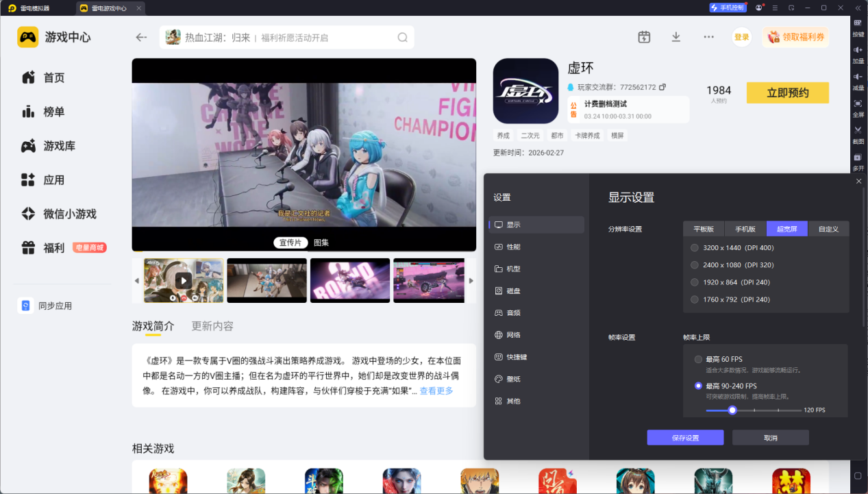The height and width of the screenshot is (494, 868).
Task: Click the 保存设置 save button
Action: 685,438
